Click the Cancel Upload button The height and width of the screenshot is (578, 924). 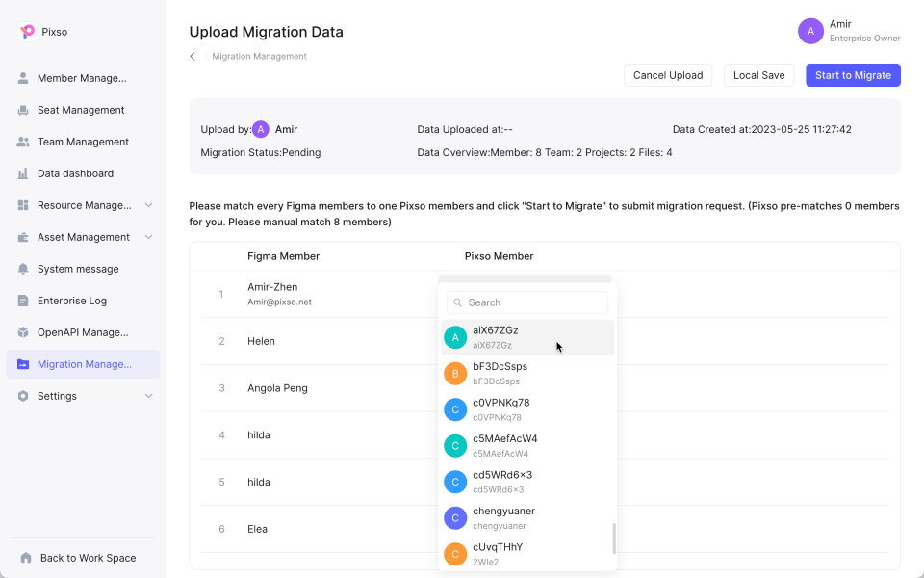pos(668,75)
